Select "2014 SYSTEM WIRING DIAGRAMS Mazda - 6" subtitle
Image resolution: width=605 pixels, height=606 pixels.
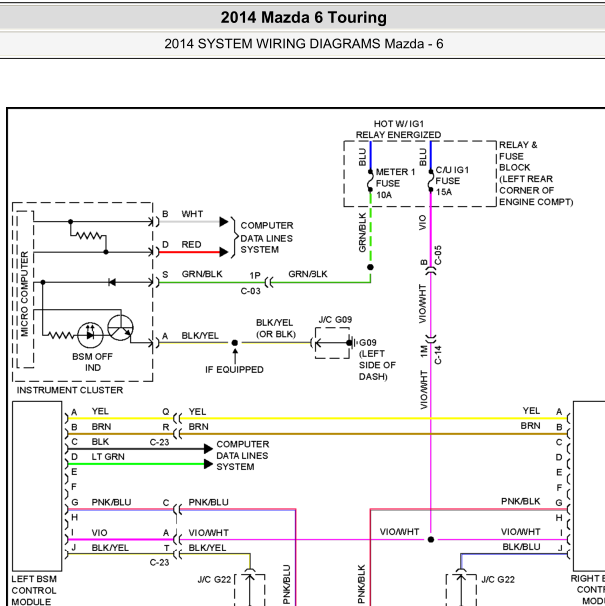[303, 44]
